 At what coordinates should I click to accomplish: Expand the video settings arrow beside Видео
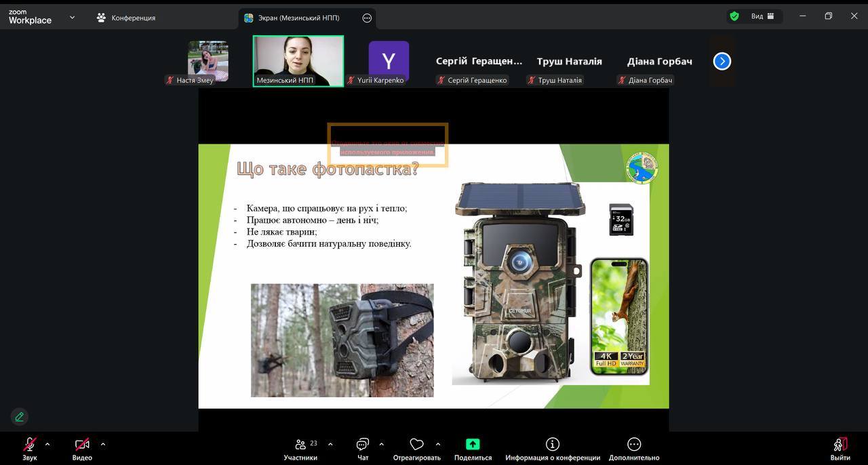pos(103,445)
